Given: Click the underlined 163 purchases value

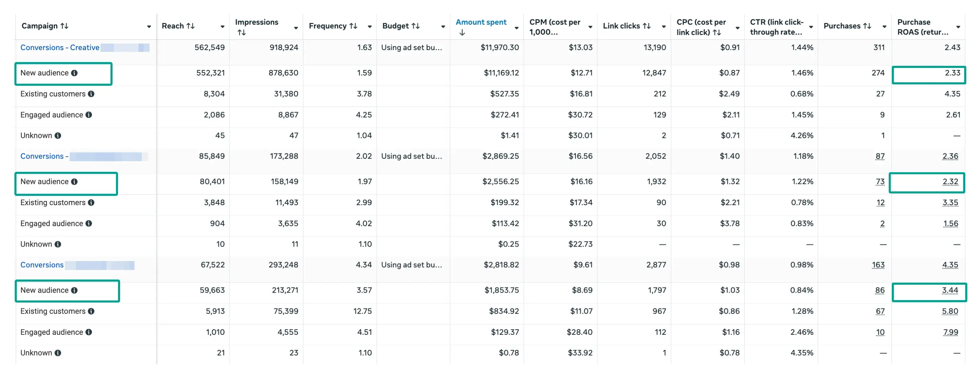Looking at the screenshot, I should coord(878,265).
